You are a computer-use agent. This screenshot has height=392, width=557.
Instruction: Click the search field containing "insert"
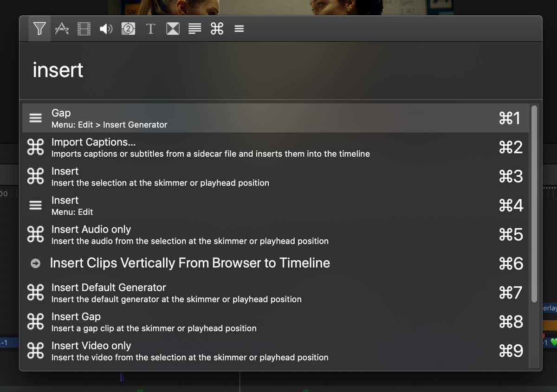(280, 70)
